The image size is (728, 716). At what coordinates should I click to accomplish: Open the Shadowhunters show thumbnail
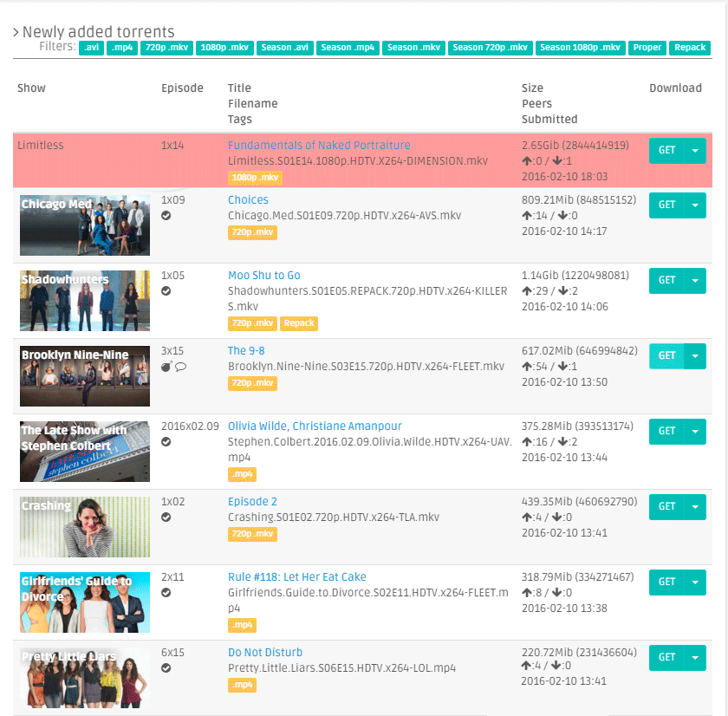(85, 301)
